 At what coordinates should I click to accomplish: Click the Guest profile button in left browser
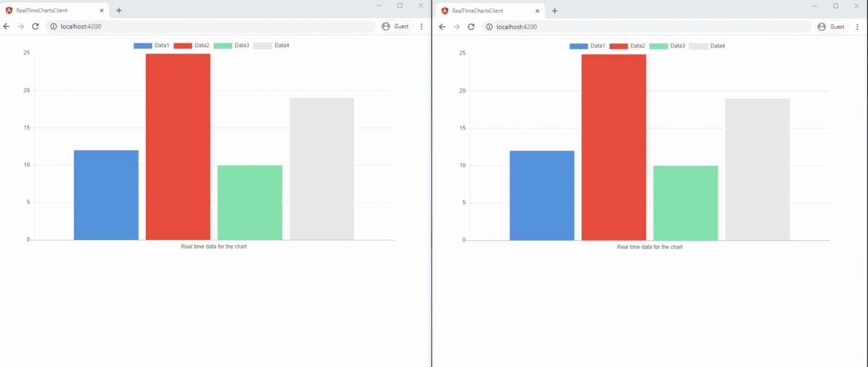tap(396, 27)
